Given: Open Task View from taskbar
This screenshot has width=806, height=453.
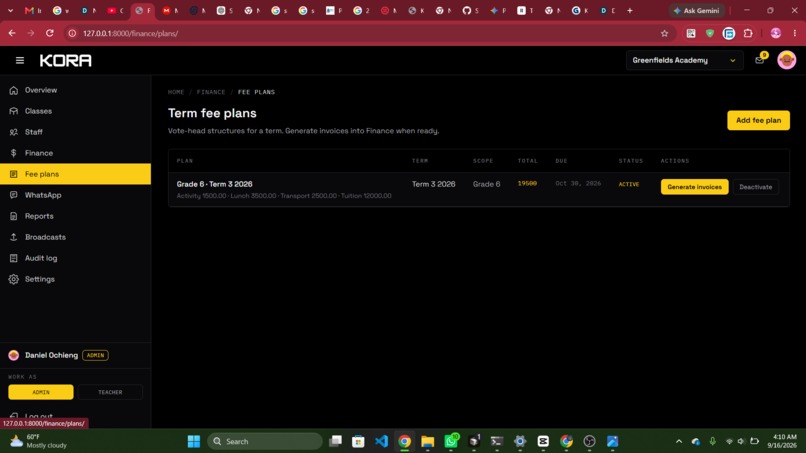Looking at the screenshot, I should (x=335, y=441).
